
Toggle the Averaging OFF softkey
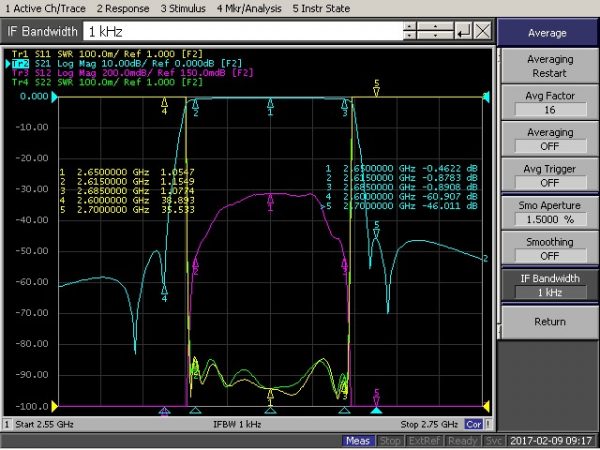549,139
